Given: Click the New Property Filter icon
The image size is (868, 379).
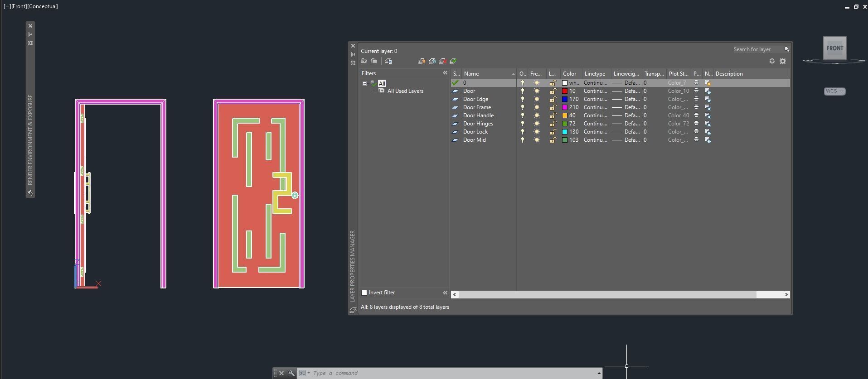Looking at the screenshot, I should [x=364, y=61].
